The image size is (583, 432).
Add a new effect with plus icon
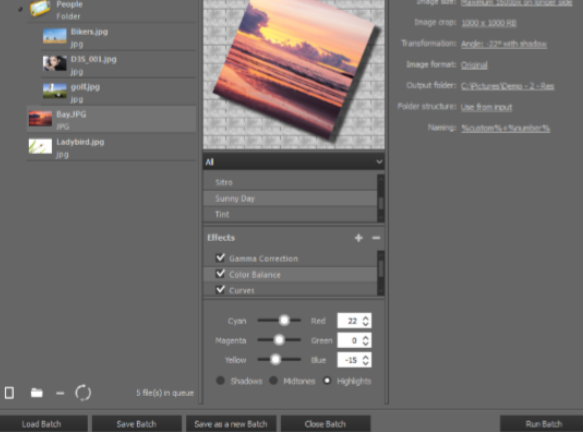pyautogui.click(x=358, y=238)
